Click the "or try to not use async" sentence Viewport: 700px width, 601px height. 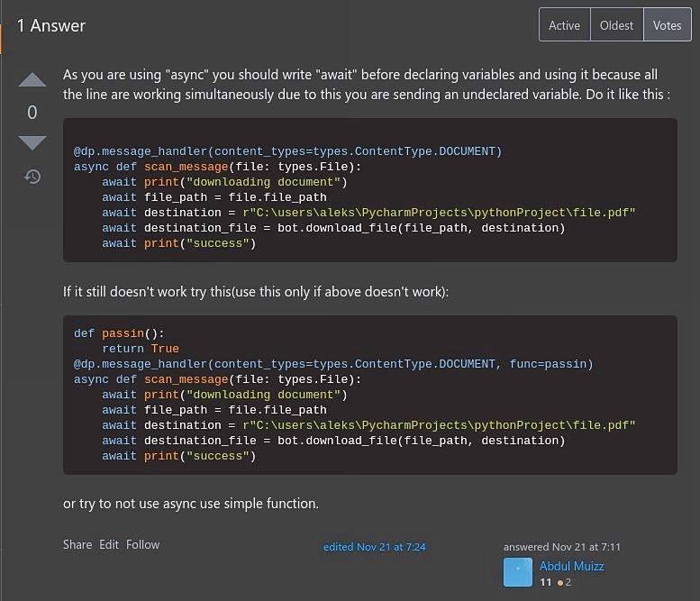tap(190, 504)
